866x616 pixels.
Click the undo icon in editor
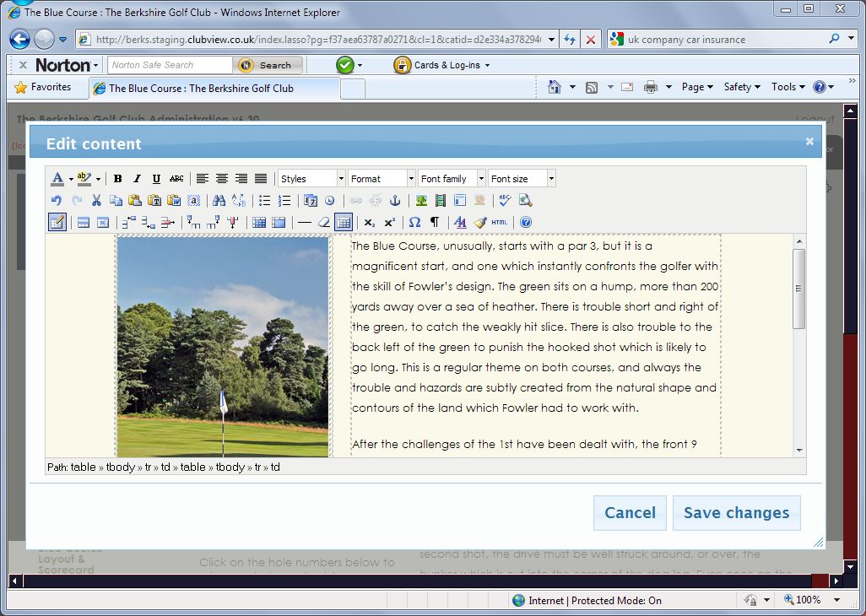(x=57, y=201)
